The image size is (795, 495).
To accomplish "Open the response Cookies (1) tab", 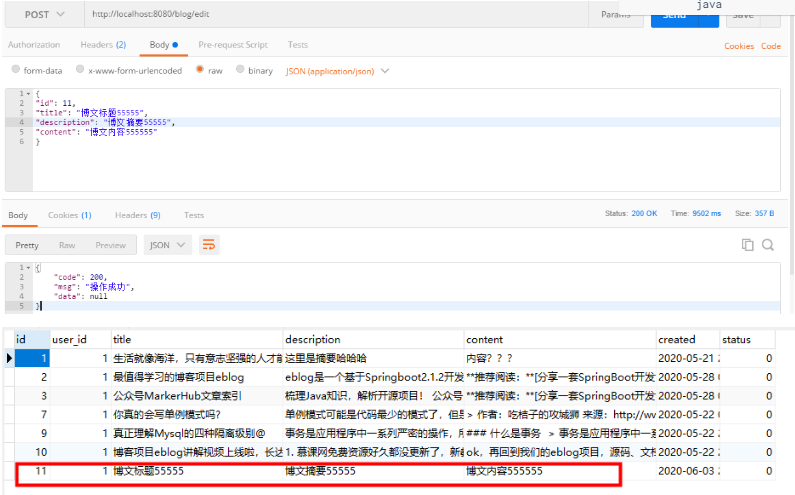I will pyautogui.click(x=69, y=215).
